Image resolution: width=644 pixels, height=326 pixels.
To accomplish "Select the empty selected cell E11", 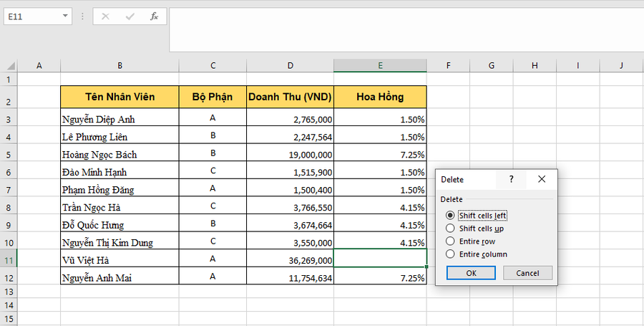I will 381,258.
